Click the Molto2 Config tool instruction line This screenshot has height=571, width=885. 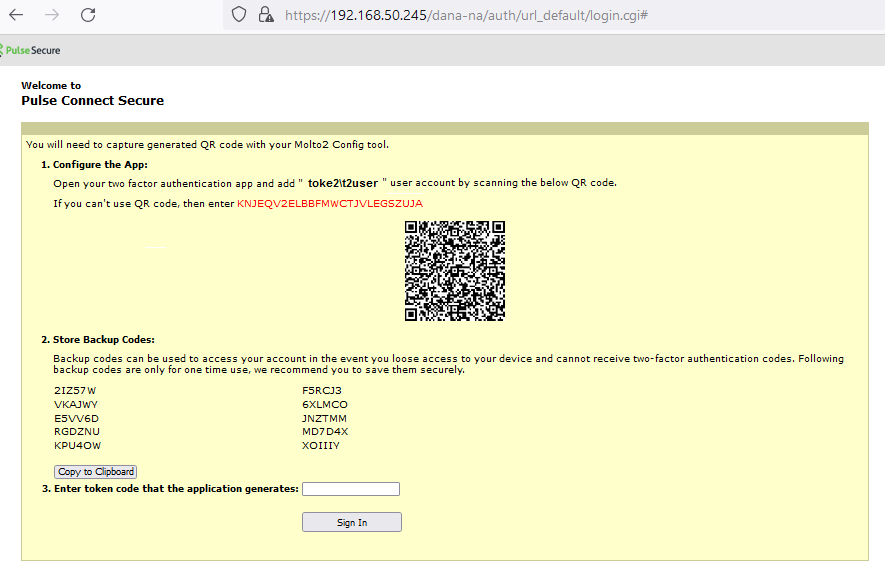207,144
